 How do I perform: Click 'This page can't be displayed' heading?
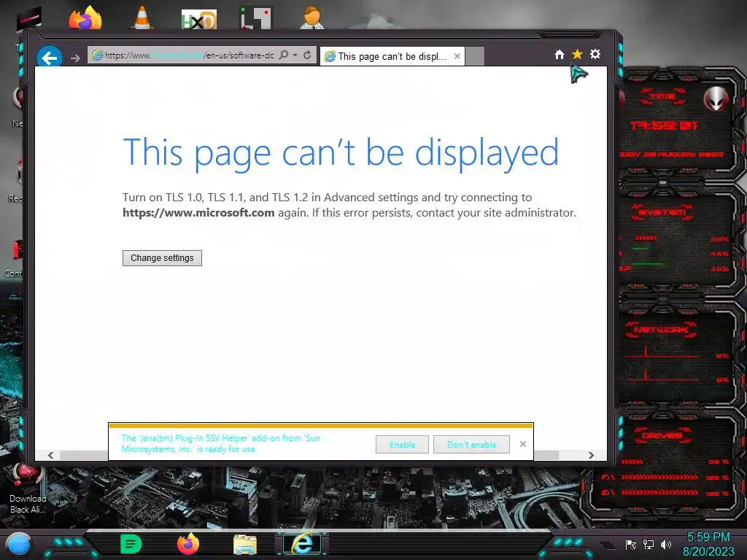click(341, 153)
